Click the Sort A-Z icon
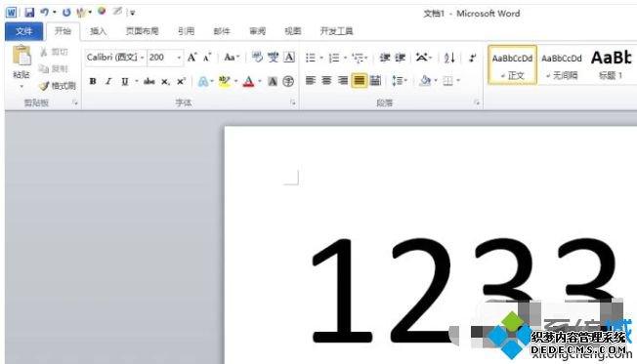This screenshot has height=364, width=637. (x=449, y=58)
